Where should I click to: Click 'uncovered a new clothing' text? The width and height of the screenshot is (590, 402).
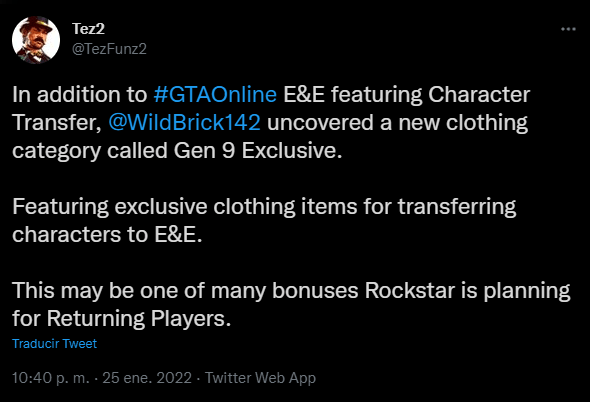pos(397,123)
